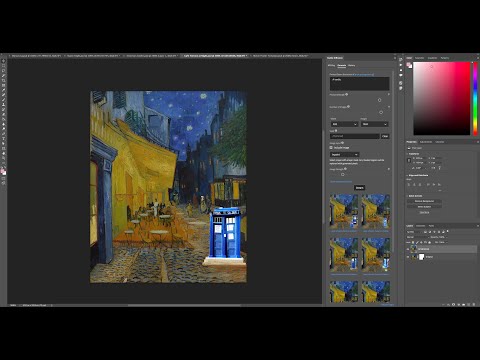Select the Rectangular Marquee tool

(x=3, y=66)
